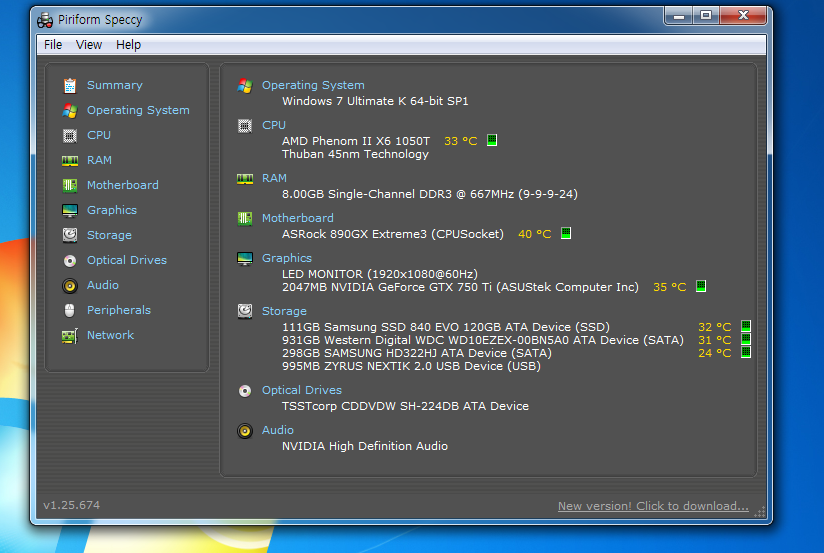Click the Storage drive icon in summary panel
Screen dimensions: 824x553
pos(245,311)
